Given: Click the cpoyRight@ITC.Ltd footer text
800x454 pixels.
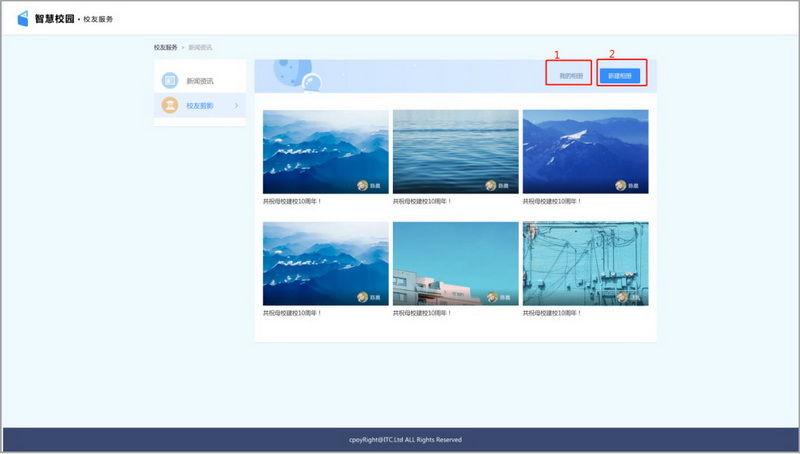Looking at the screenshot, I should point(405,440).
